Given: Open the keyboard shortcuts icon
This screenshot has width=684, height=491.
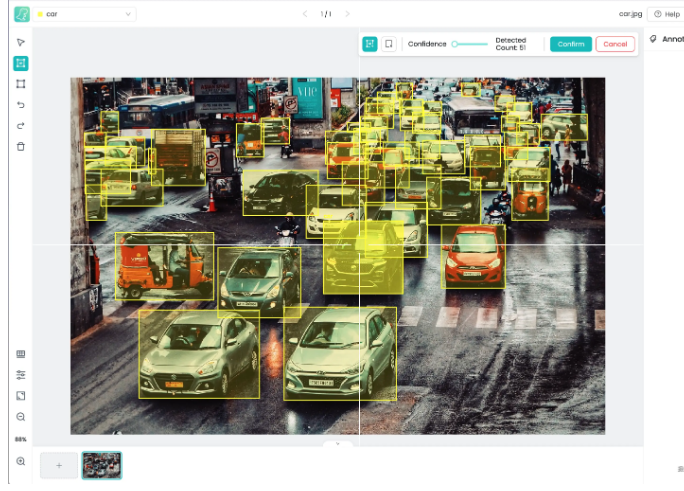Looking at the screenshot, I should 21,354.
